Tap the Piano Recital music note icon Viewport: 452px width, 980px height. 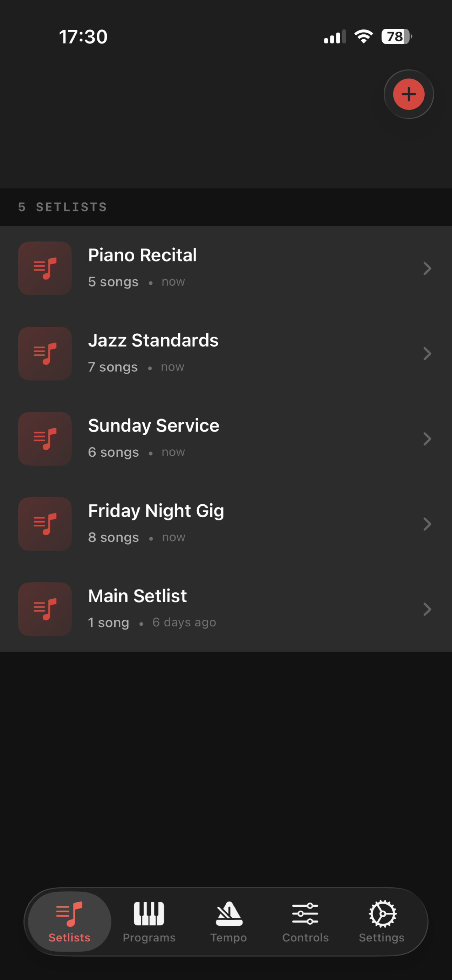click(x=45, y=268)
